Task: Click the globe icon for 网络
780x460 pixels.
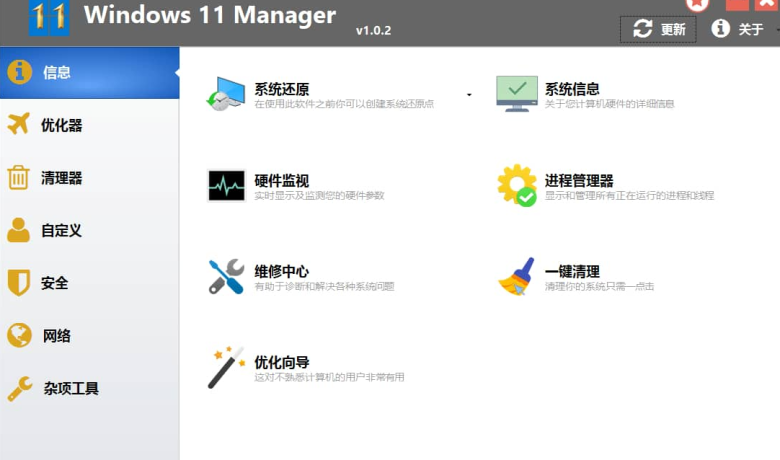Action: coord(19,335)
